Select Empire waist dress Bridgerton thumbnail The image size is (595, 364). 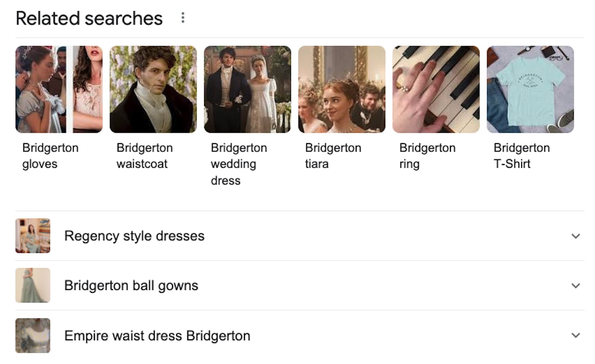[x=33, y=335]
